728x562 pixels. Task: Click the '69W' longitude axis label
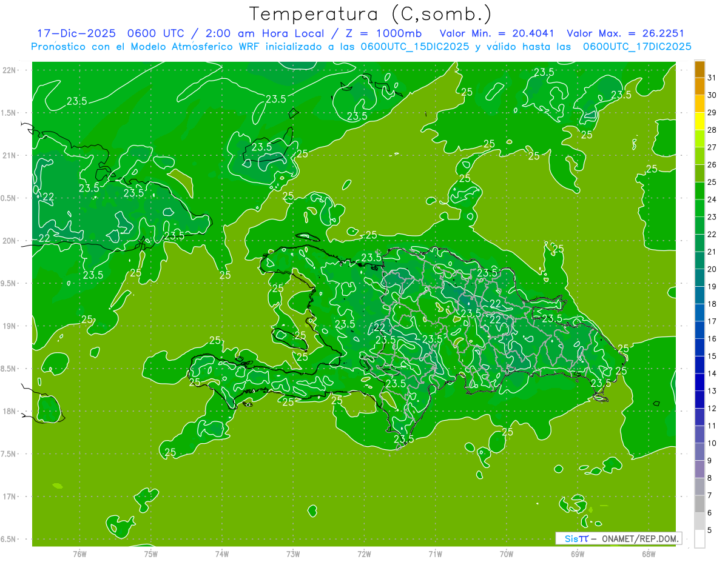pyautogui.click(x=577, y=554)
